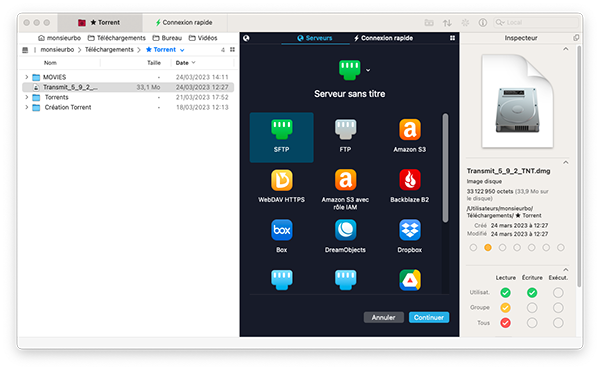Select the Dropbox server type
Image resolution: width=600 pixels, height=370 pixels.
[409, 236]
